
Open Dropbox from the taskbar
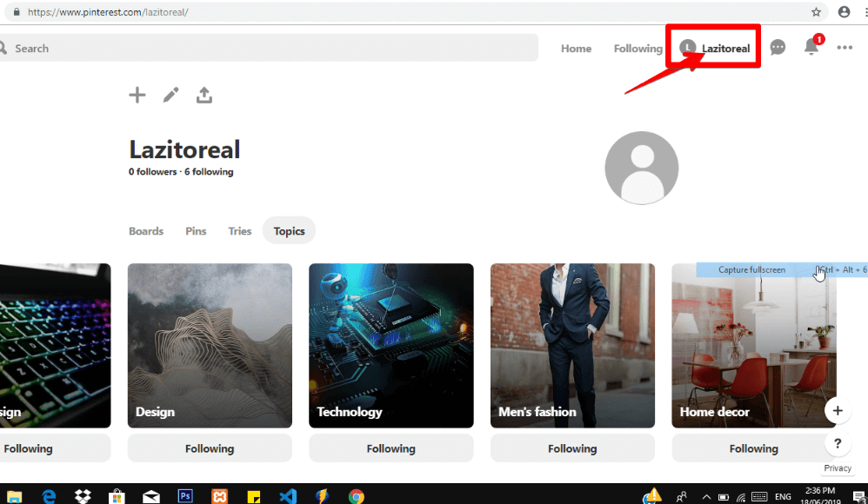tap(83, 496)
